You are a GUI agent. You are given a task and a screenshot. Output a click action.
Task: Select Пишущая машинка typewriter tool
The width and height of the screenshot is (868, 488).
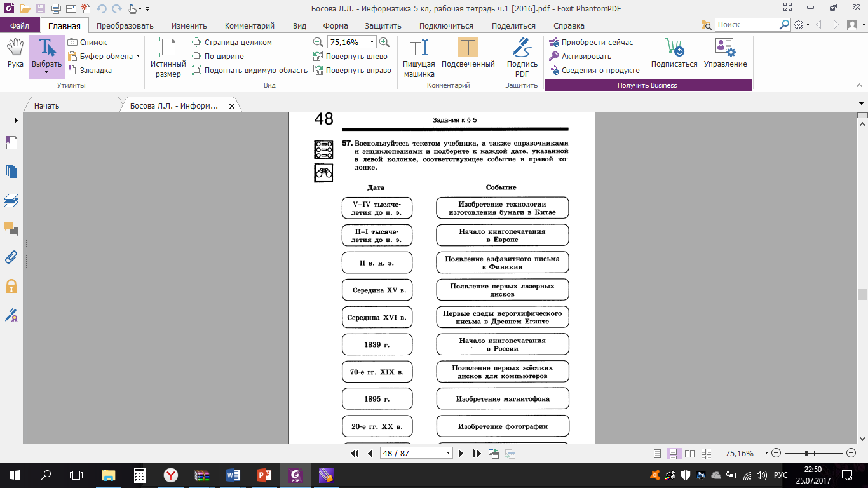tap(419, 57)
